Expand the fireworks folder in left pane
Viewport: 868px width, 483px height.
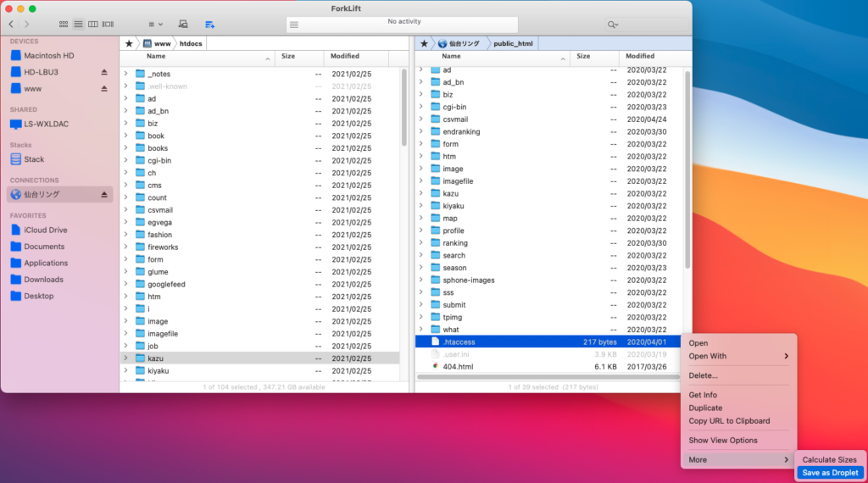click(x=126, y=247)
